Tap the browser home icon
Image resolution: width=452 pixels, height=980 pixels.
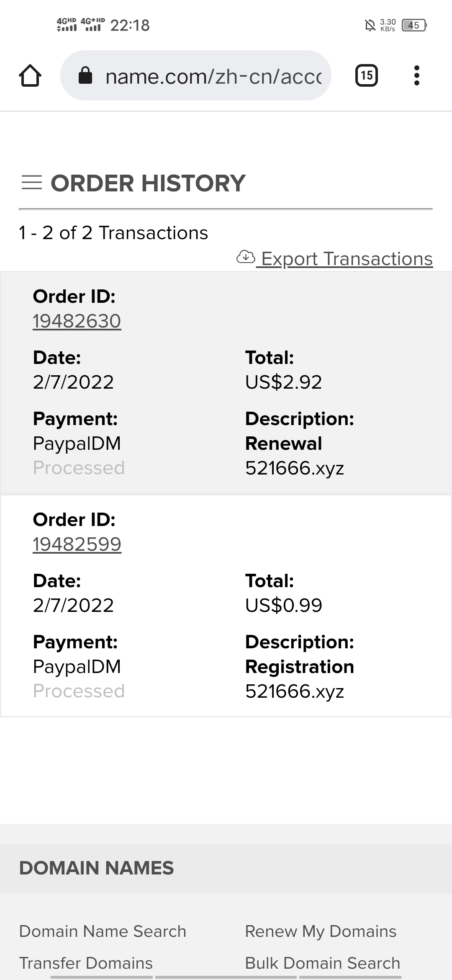click(x=30, y=75)
